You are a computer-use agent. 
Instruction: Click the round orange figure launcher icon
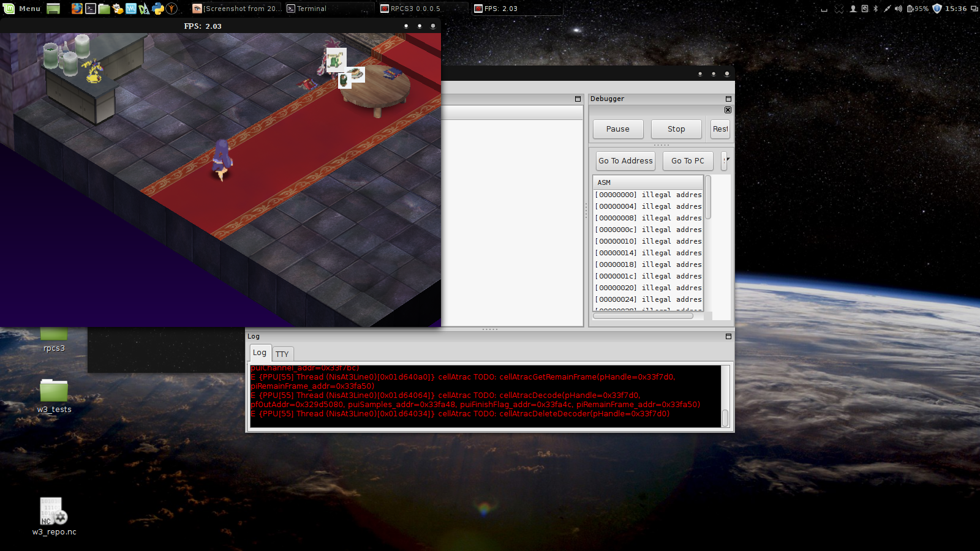coord(171,9)
